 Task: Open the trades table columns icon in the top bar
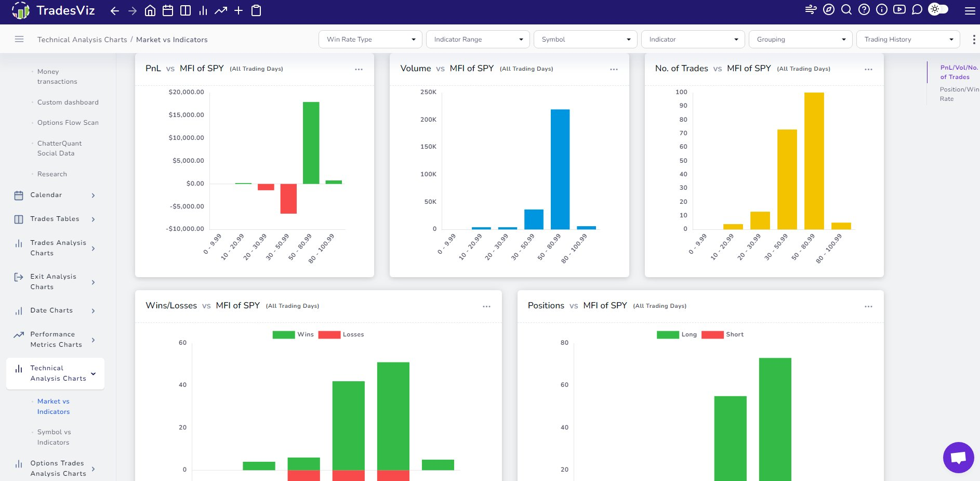186,11
